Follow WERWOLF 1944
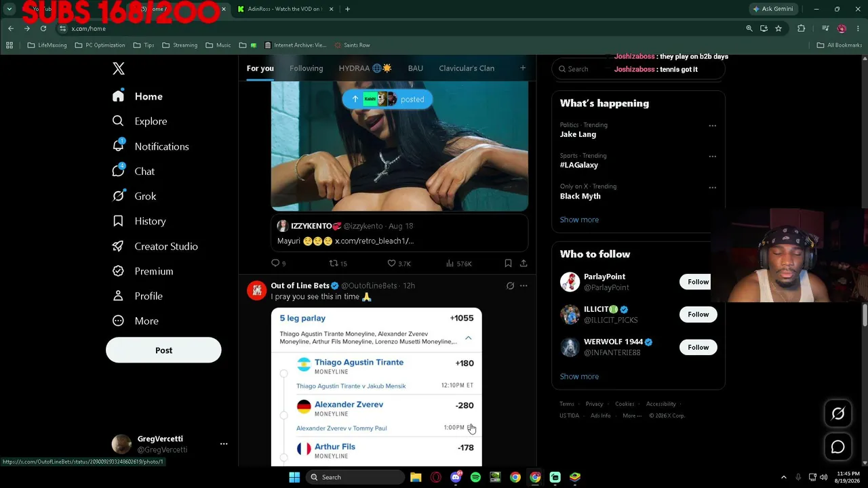The width and height of the screenshot is (868, 488). 698,347
